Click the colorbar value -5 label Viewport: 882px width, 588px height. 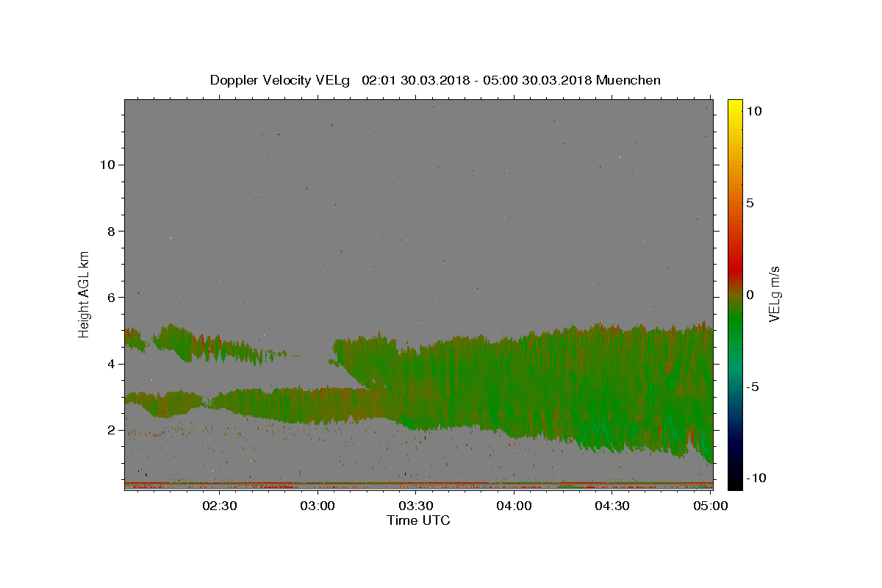click(753, 387)
